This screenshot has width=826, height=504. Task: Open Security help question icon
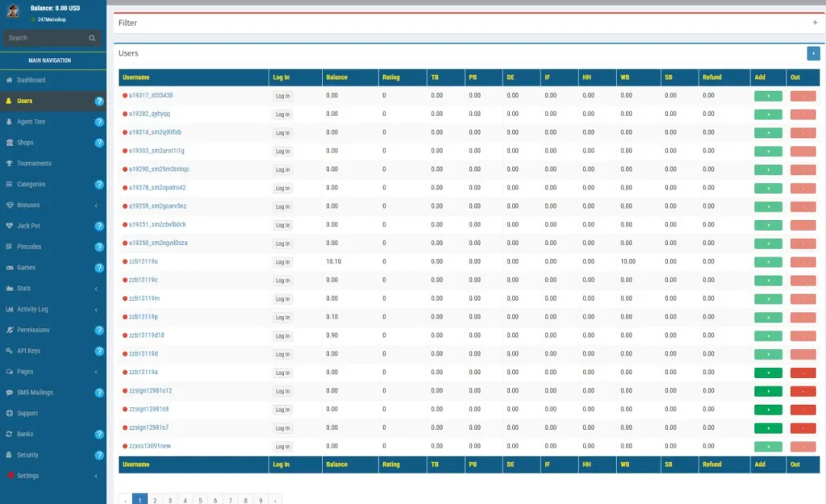tap(99, 455)
